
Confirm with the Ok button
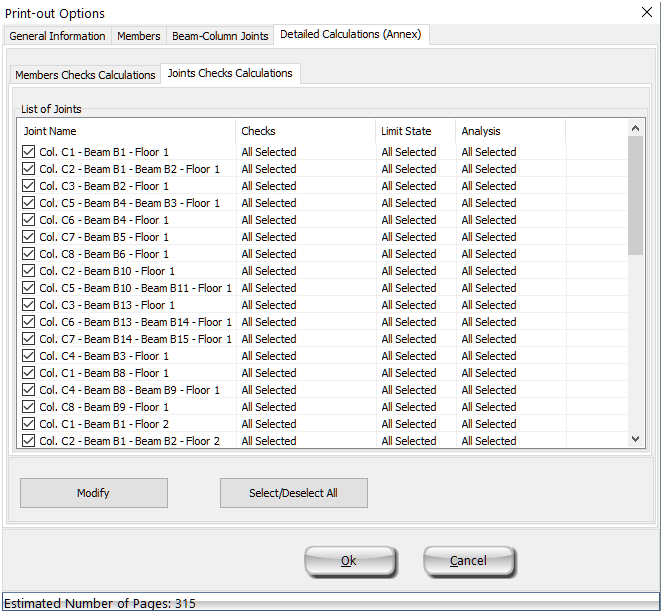pos(349,561)
